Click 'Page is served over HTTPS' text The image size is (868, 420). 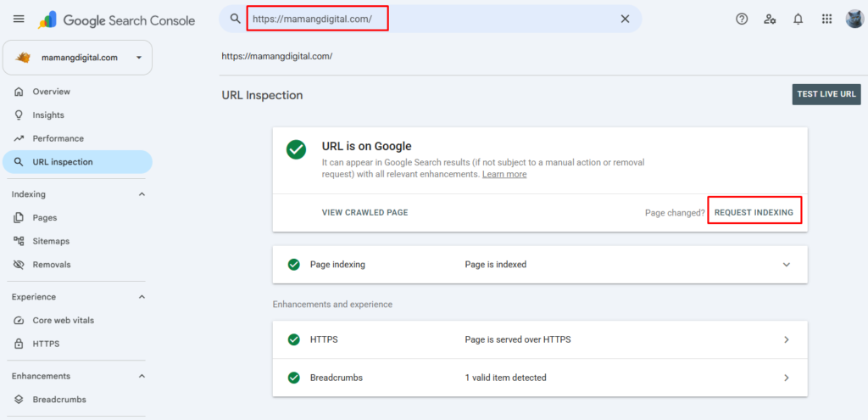(x=518, y=339)
